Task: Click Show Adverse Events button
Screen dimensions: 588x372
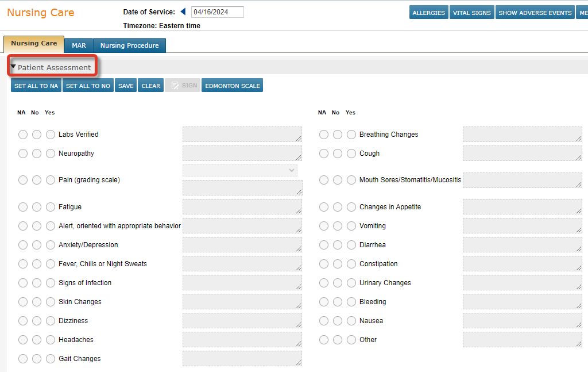Action: tap(535, 13)
